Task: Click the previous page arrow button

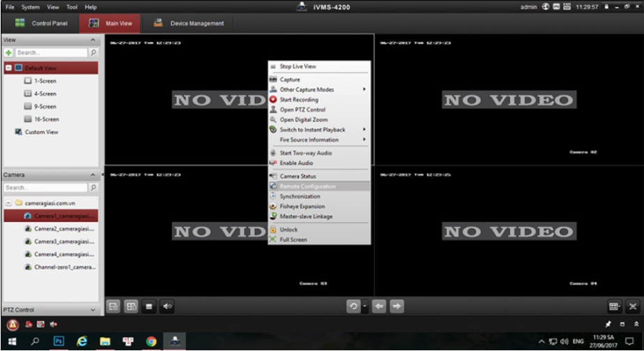Action: [x=380, y=306]
